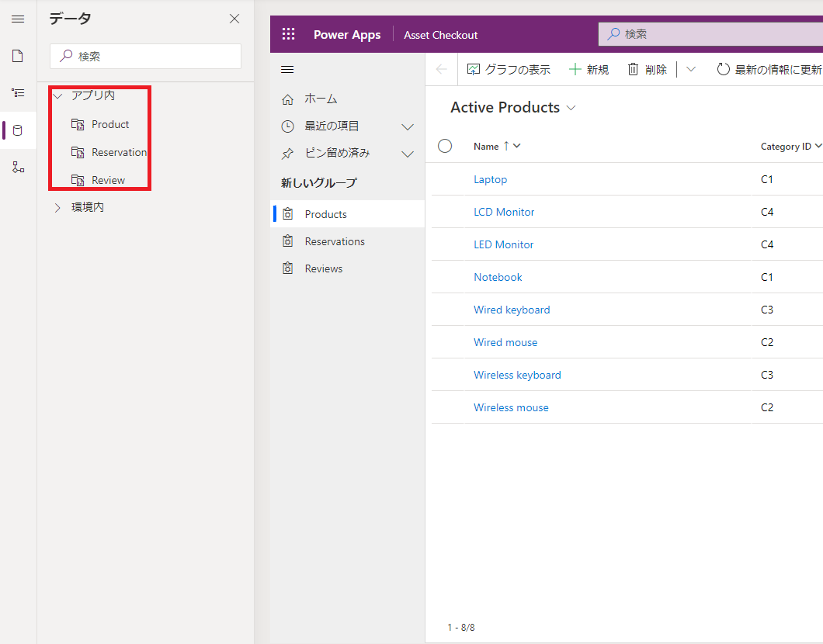This screenshot has width=823, height=644.
Task: Click the 1 - 8/8 record count
Action: click(461, 627)
